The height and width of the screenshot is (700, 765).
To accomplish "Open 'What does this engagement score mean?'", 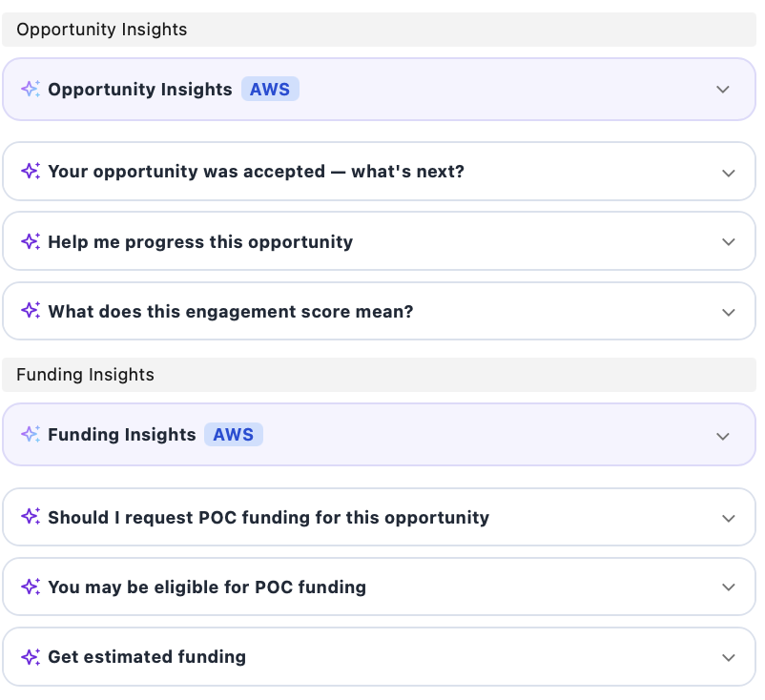I will [729, 312].
